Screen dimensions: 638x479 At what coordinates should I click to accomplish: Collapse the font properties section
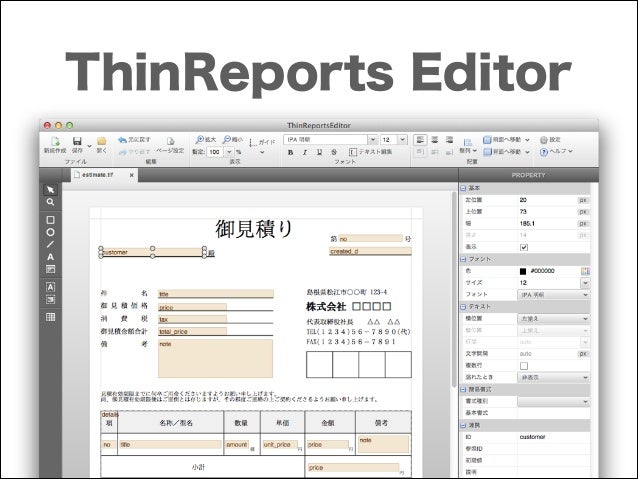click(463, 259)
